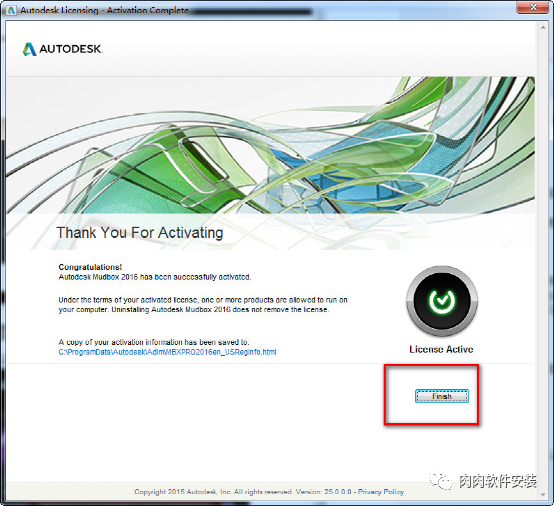Click the 'Congratulations!' text

click(90, 267)
